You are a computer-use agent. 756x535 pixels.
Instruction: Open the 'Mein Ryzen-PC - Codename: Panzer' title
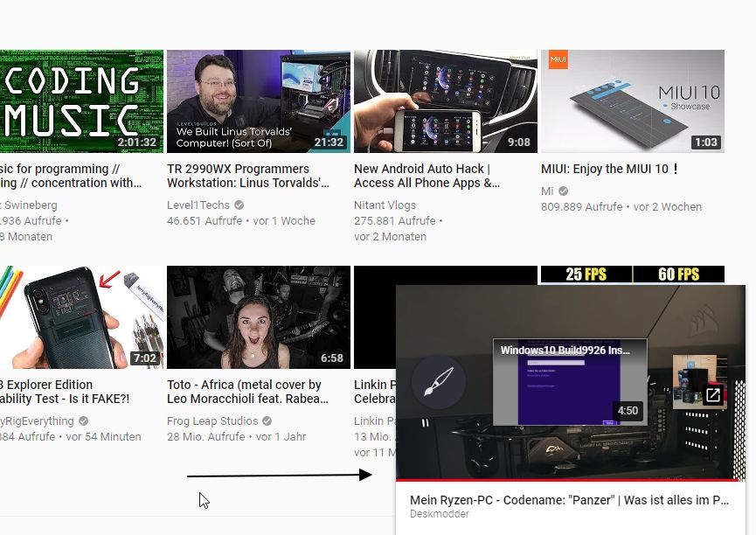(x=569, y=500)
